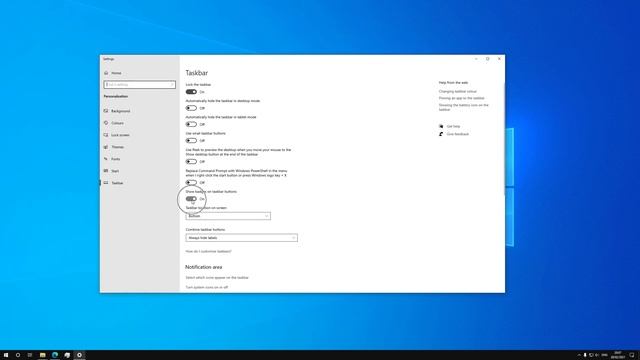Open Changing taskbar colour help link
This screenshot has width=640, height=360.
pos(458,91)
